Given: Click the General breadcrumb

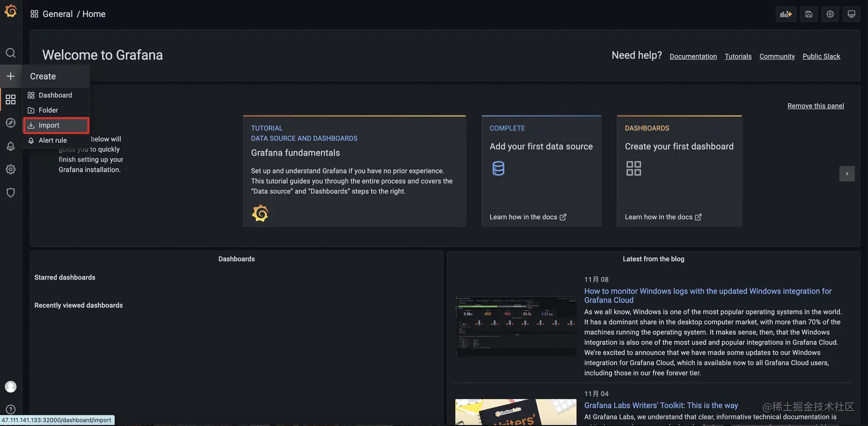Looking at the screenshot, I should pos(57,14).
